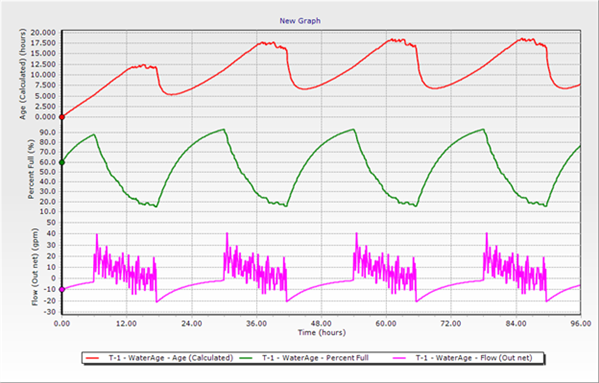Click the 12.00 tick label on time axis
Viewport: 599px width, 383px height.
(126, 324)
